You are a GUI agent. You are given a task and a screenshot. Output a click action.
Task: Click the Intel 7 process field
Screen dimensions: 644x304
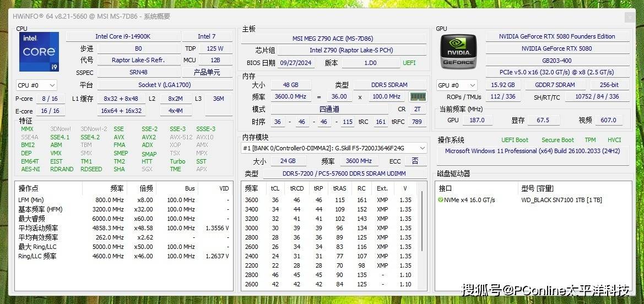[x=207, y=36]
